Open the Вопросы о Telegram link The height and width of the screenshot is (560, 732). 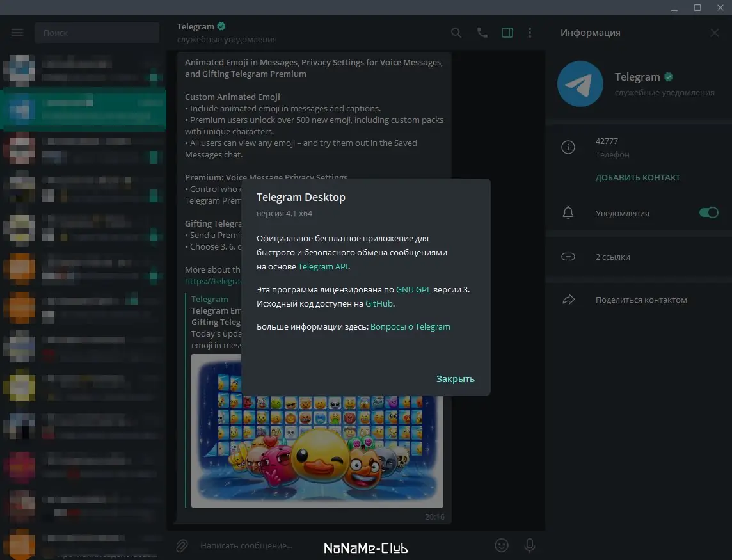pyautogui.click(x=410, y=326)
